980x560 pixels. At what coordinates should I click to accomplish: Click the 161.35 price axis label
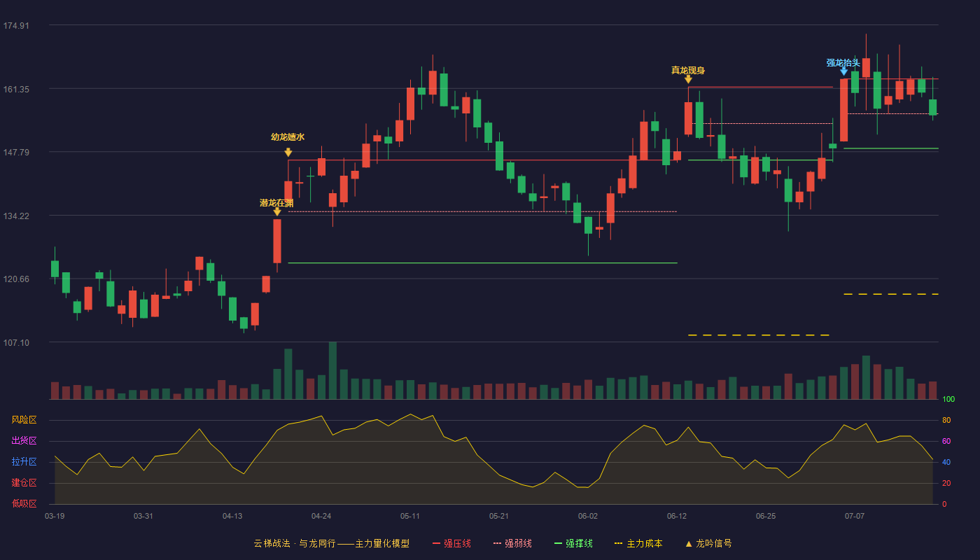pyautogui.click(x=16, y=89)
